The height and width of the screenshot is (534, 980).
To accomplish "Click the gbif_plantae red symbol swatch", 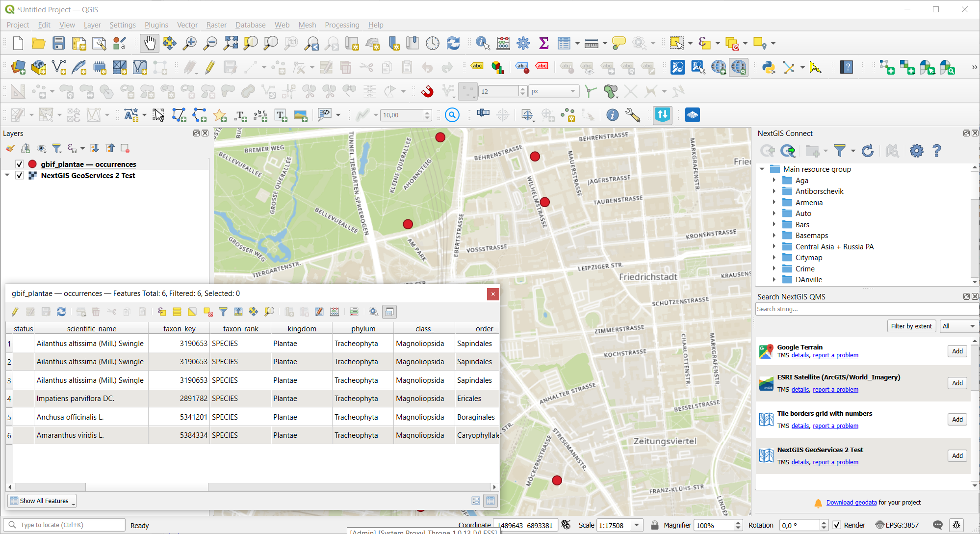I will [32, 164].
